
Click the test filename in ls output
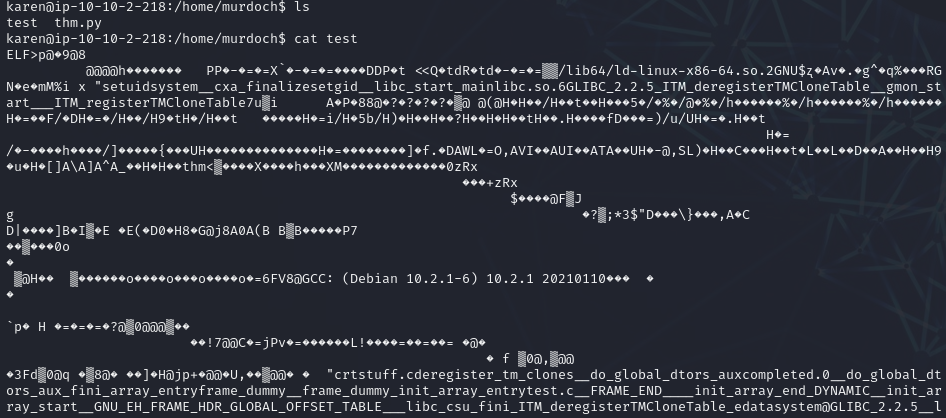(x=22, y=23)
